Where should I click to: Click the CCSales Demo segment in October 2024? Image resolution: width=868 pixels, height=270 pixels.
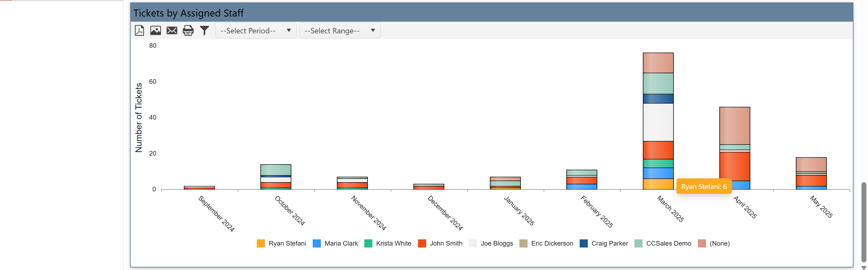point(276,170)
